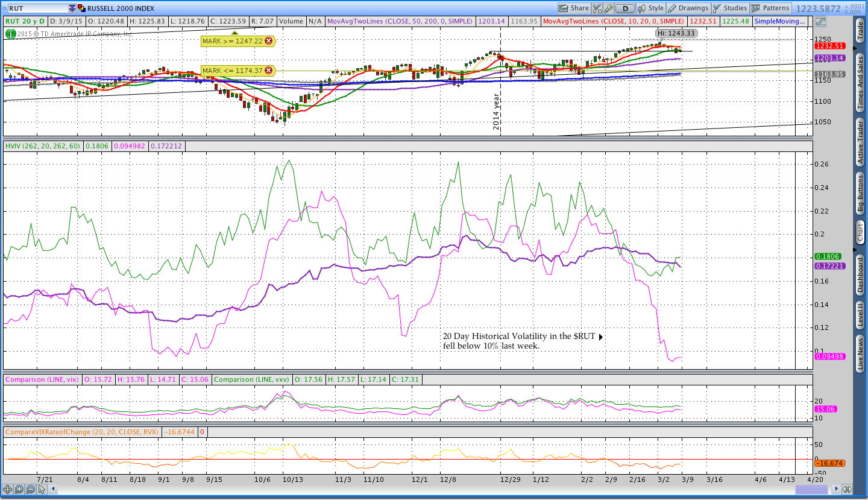Open chart settings wrench icon
The width and height of the screenshot is (868, 500).
(609, 8)
